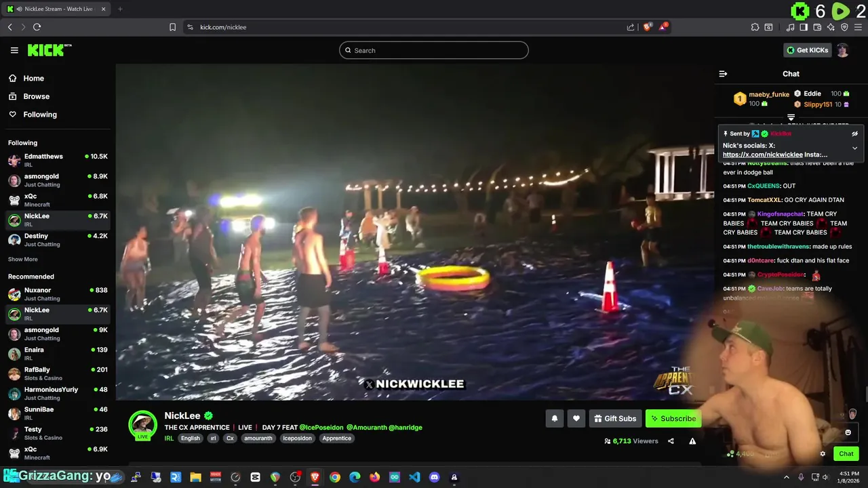This screenshot has height=488, width=868.
Task: Open volume control in system tray
Action: (825, 477)
